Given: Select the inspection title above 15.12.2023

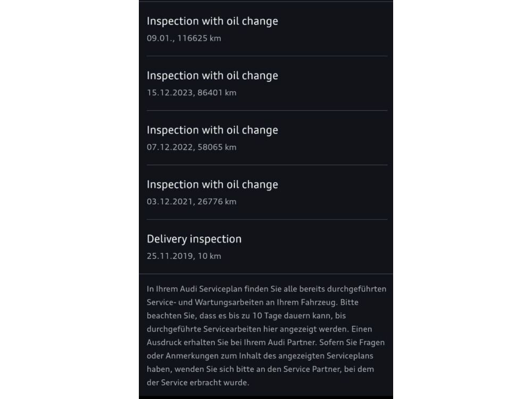Looking at the screenshot, I should pos(212,76).
